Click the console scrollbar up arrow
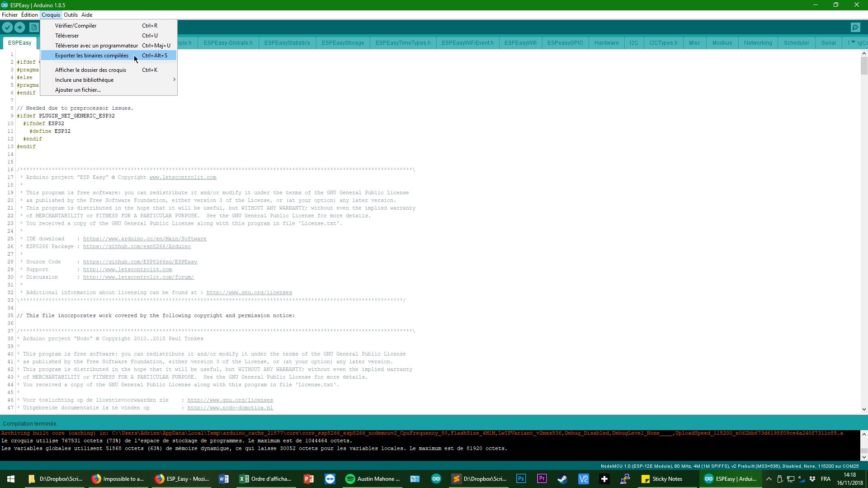 (864, 434)
